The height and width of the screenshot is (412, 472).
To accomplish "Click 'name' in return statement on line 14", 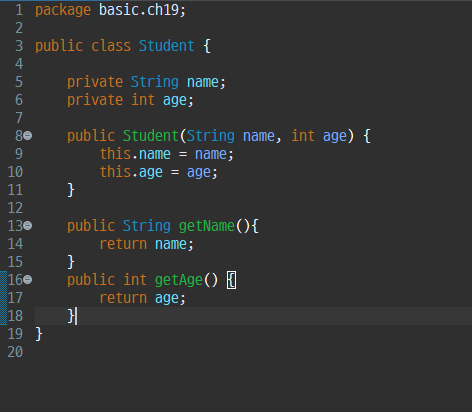I will [171, 244].
